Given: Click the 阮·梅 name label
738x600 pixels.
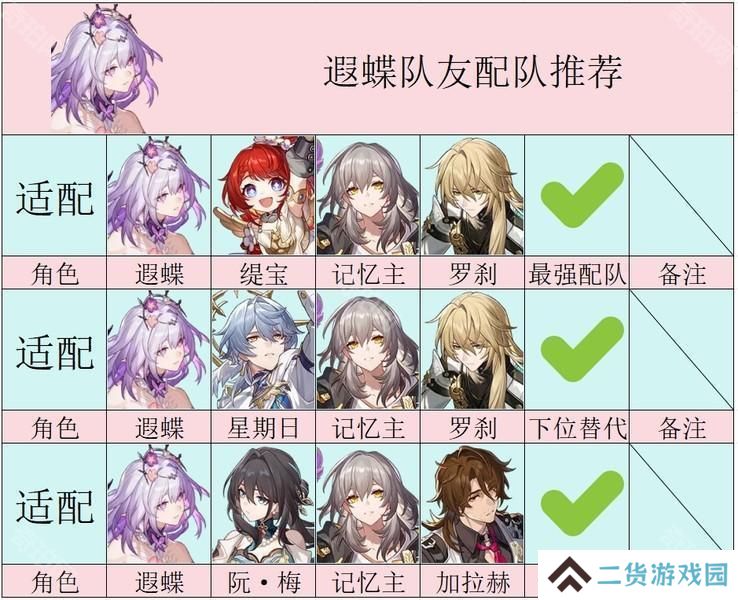Looking at the screenshot, I should pos(263,582).
